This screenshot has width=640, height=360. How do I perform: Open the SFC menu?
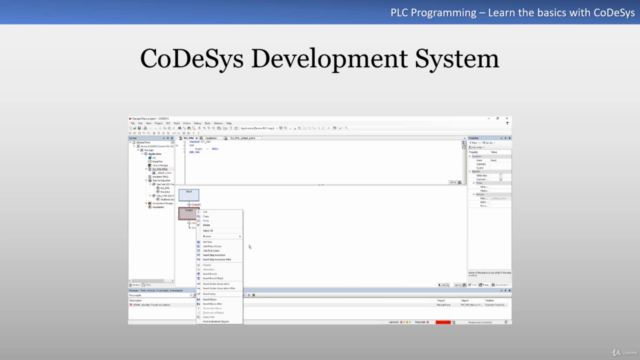tap(168, 123)
